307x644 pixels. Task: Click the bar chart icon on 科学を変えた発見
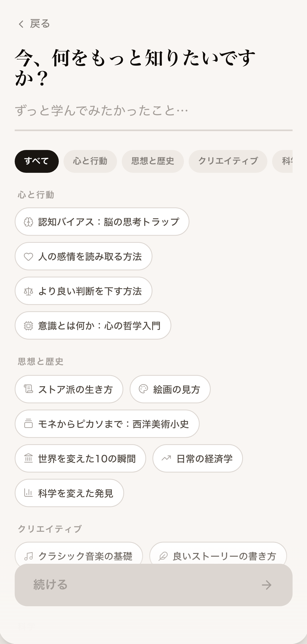[x=28, y=493]
